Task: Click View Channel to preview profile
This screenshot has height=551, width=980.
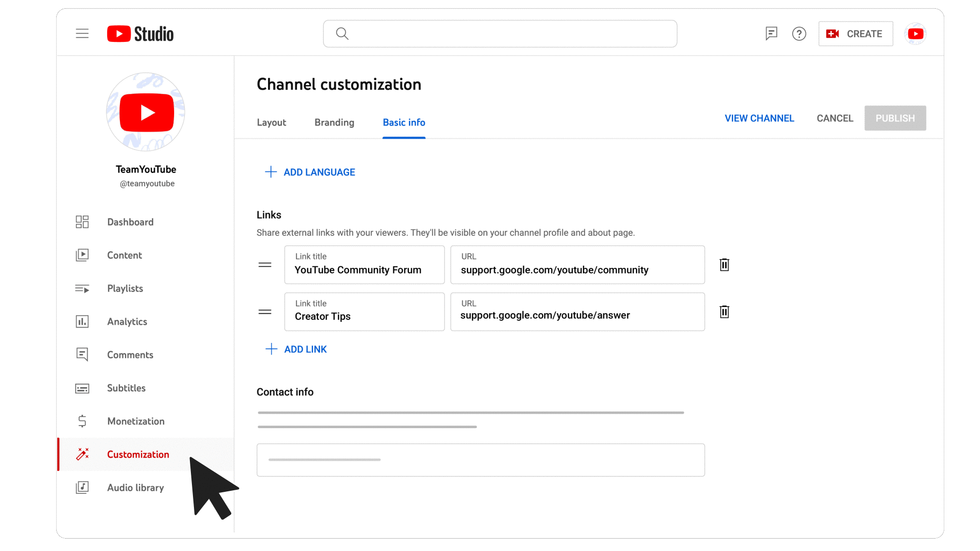Action: click(758, 118)
